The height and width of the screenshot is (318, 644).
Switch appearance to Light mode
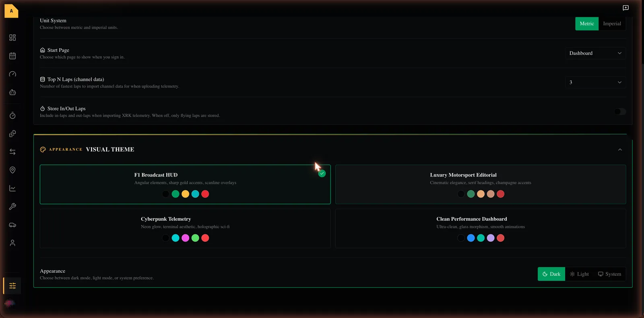(x=579, y=274)
